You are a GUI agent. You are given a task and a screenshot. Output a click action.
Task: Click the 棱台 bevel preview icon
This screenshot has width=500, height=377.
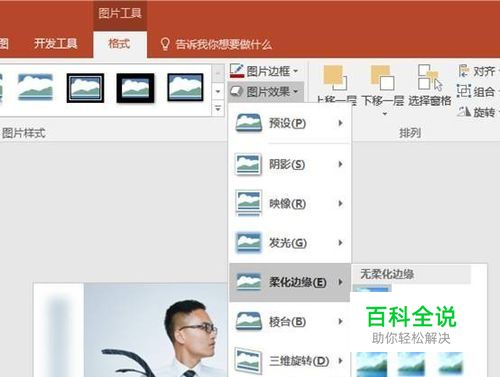pyautogui.click(x=248, y=321)
